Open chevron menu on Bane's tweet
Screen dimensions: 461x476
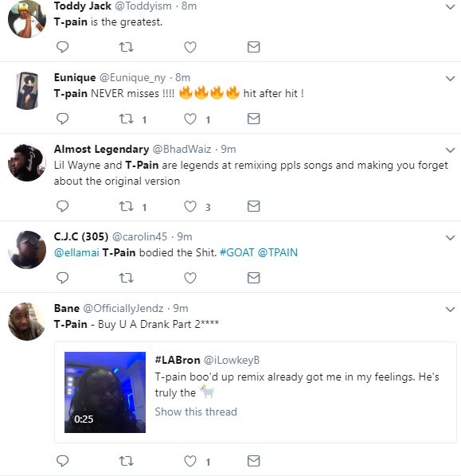[450, 310]
